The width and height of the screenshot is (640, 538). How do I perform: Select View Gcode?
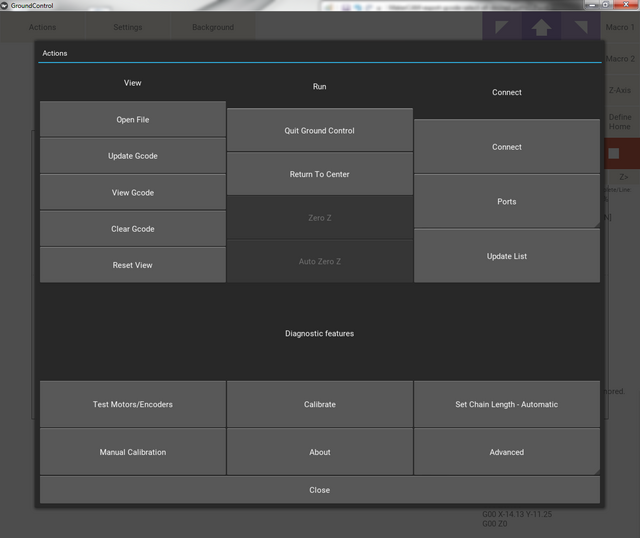[x=133, y=193]
